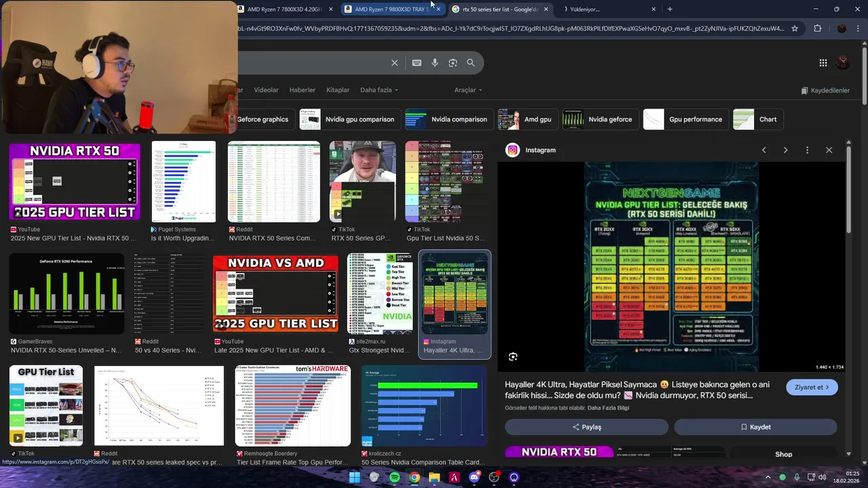
Task: Open the large NextGenGame tier list image
Action: click(671, 266)
